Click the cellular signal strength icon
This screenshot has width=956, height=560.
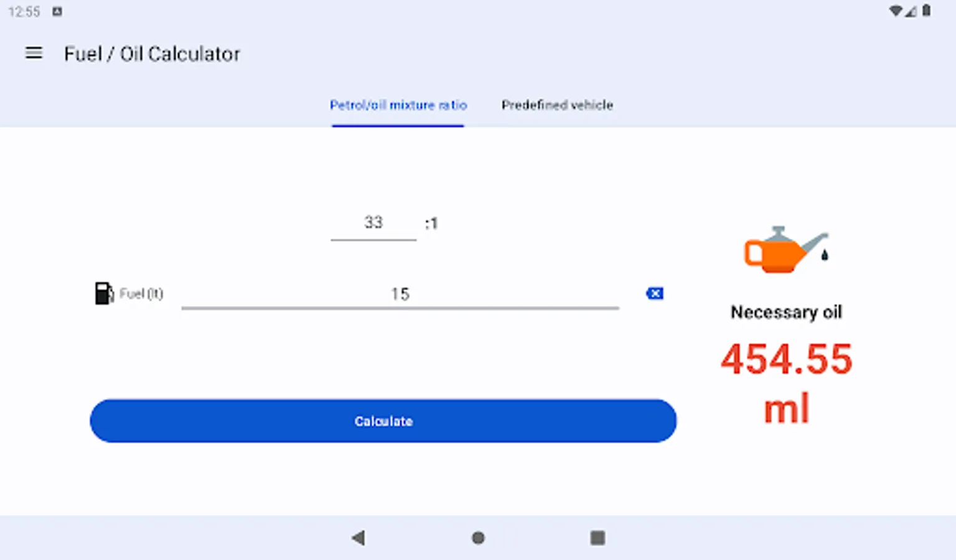[911, 11]
